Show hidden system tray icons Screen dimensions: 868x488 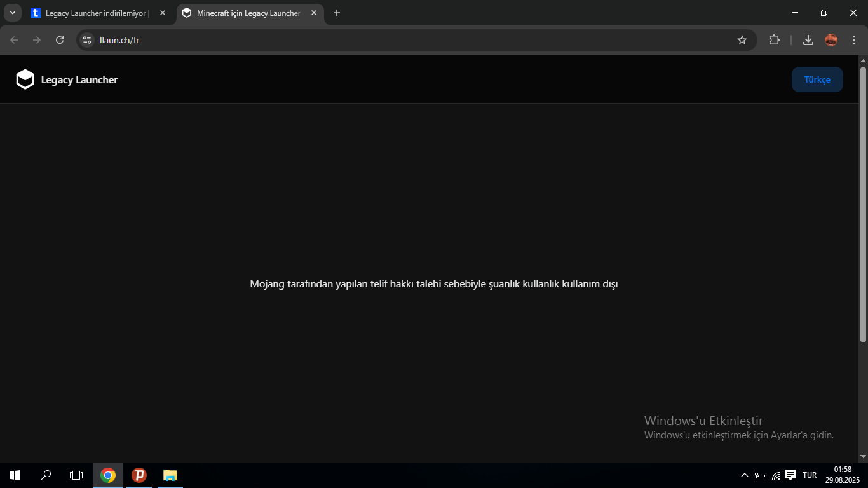pos(745,475)
